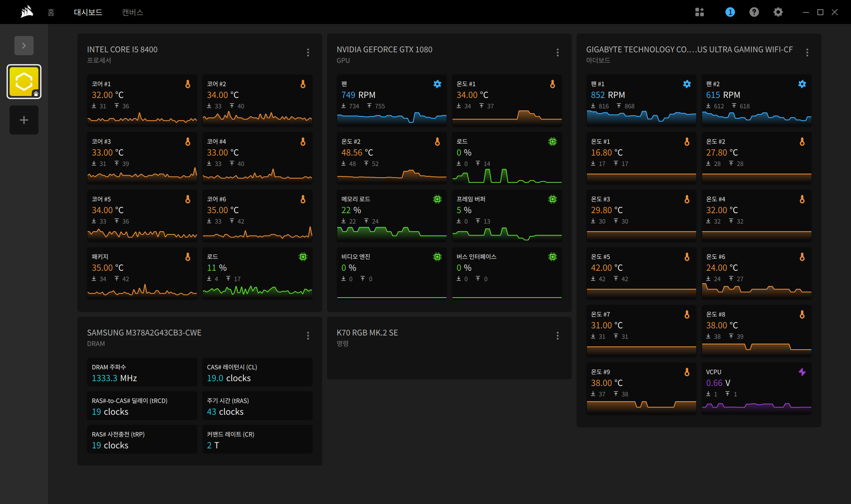Select the CAS# 레이턴시 value 19.0 clocks
Viewport: 851px width, 504px height.
click(x=229, y=378)
